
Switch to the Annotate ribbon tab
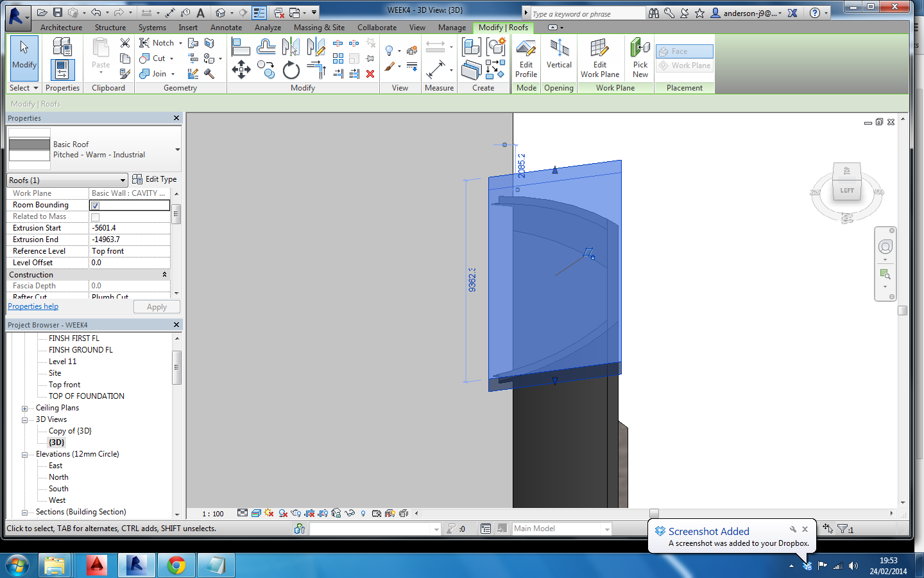coord(226,28)
